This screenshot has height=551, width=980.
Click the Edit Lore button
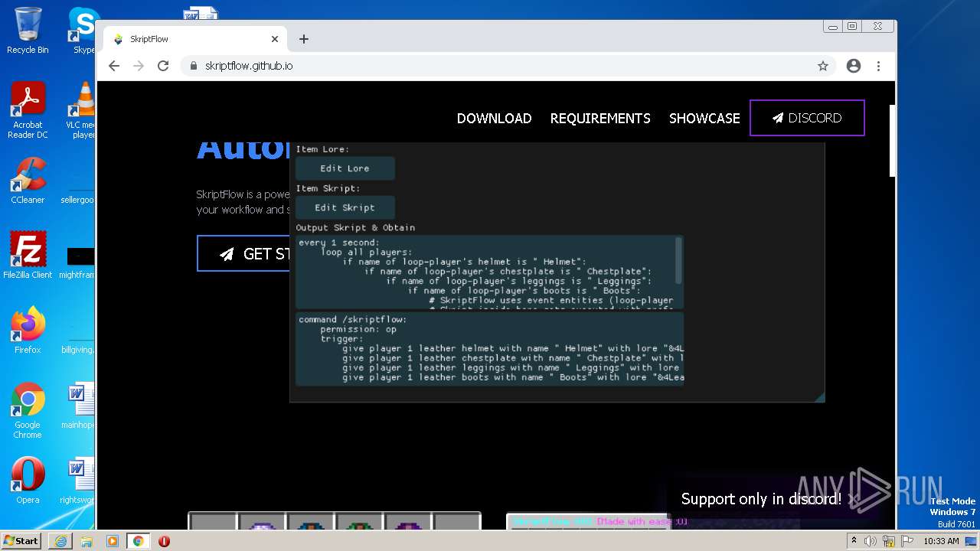click(345, 168)
